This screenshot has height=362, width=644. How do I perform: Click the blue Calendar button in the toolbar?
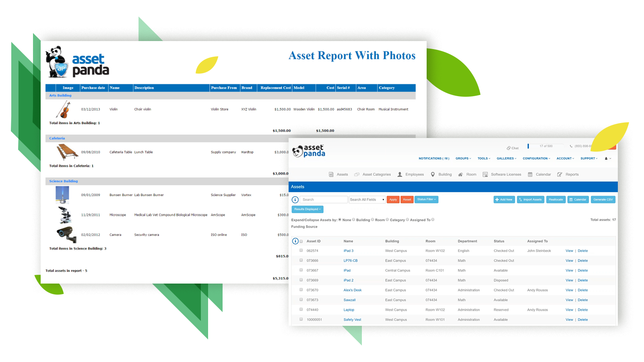578,200
